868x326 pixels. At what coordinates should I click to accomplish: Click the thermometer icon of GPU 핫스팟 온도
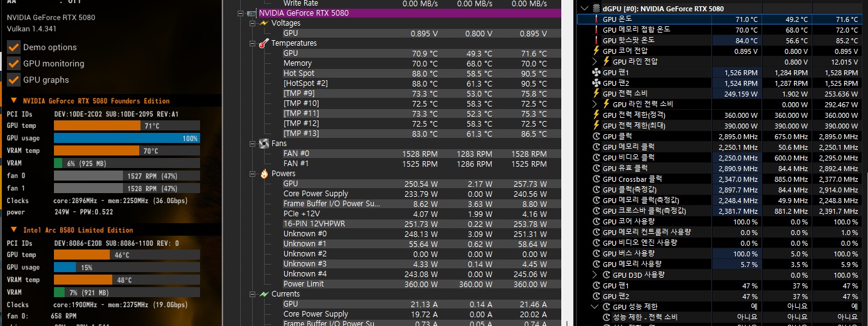[596, 41]
